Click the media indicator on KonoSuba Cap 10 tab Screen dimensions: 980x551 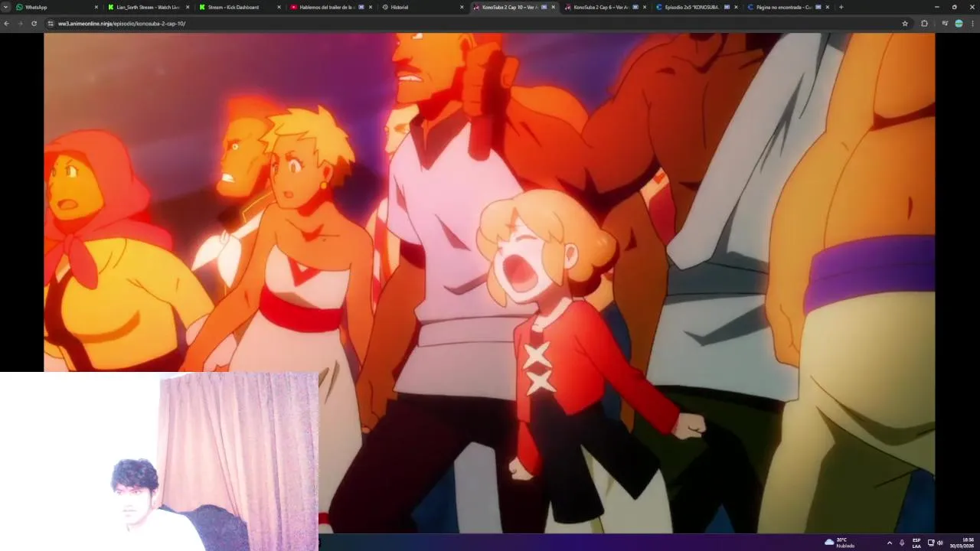click(x=544, y=7)
